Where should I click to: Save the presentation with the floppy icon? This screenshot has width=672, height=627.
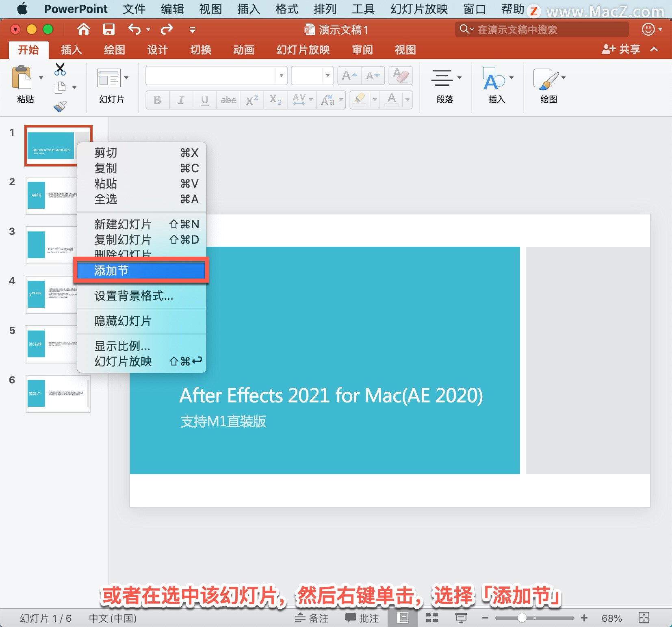pyautogui.click(x=108, y=29)
